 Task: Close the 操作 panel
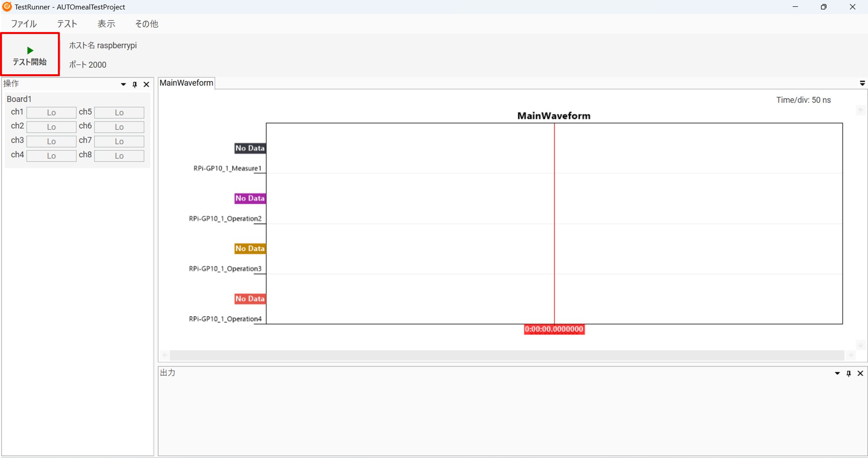pyautogui.click(x=146, y=84)
